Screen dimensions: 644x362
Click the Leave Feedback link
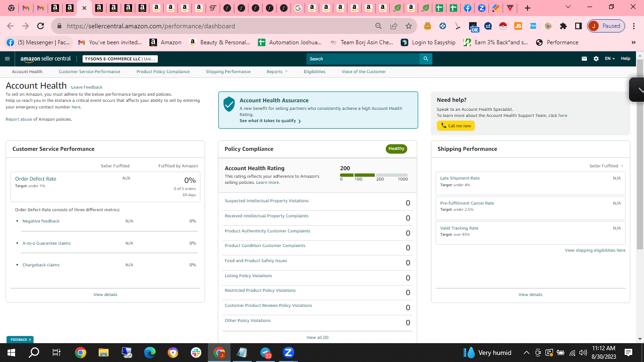(87, 87)
